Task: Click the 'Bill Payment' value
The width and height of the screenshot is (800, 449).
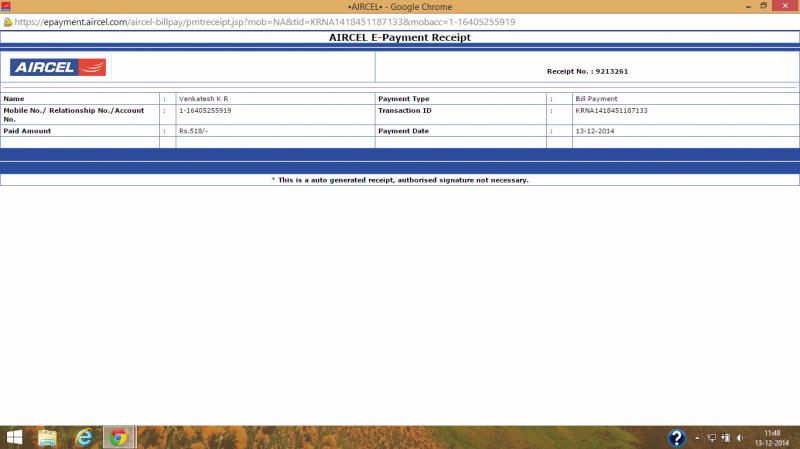Action: coord(596,98)
